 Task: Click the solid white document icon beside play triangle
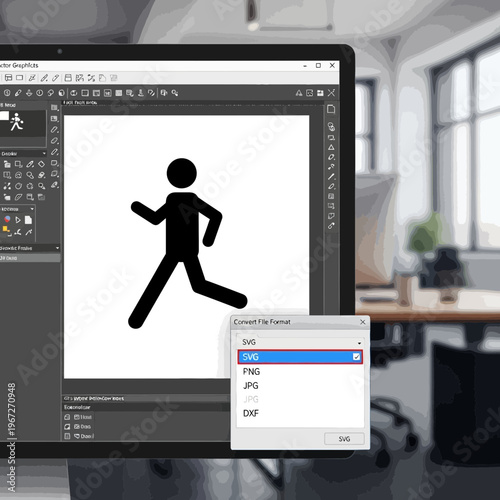click(28, 220)
